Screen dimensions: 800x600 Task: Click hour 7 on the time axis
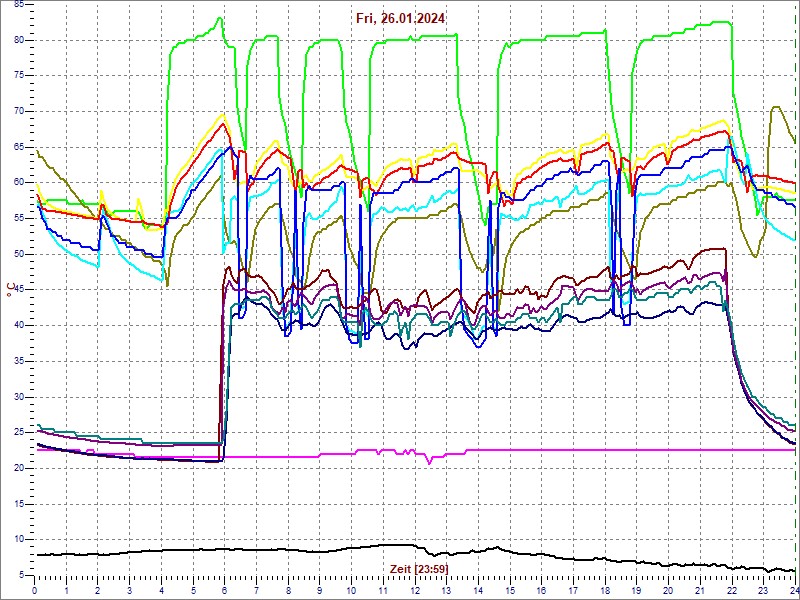click(x=257, y=590)
